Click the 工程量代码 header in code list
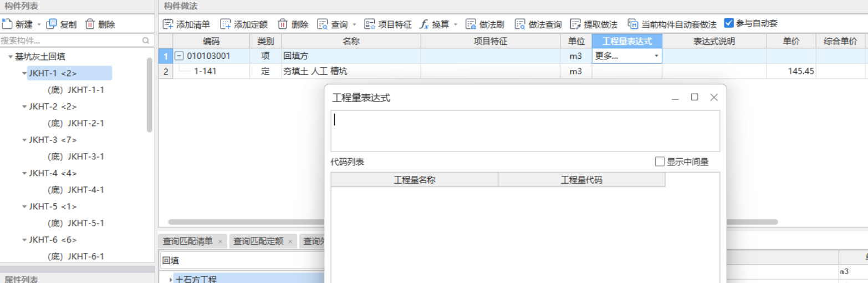 click(581, 180)
